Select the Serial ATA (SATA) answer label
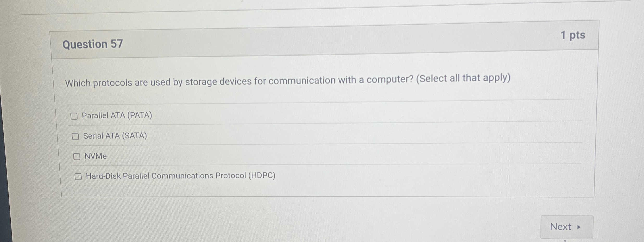Viewport: 644px width, 242px height. click(115, 135)
